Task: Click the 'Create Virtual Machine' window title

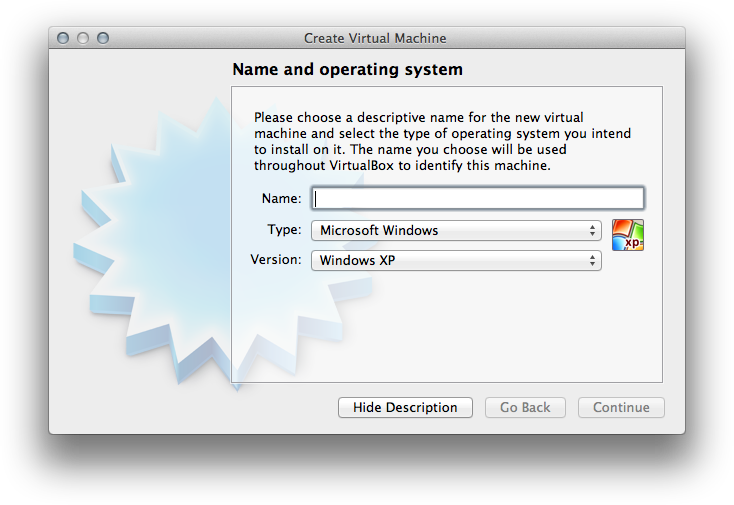Action: coord(375,38)
